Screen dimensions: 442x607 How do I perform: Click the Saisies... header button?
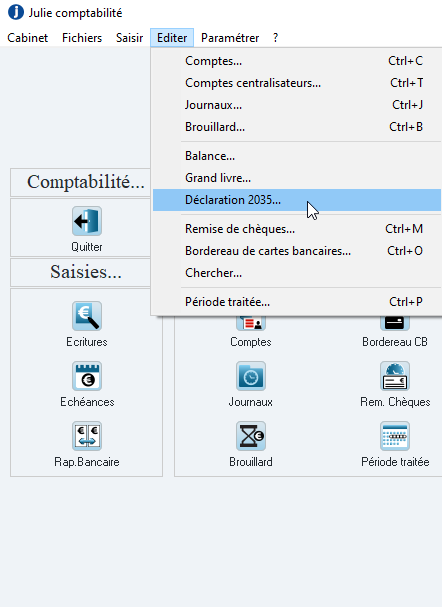coord(81,272)
